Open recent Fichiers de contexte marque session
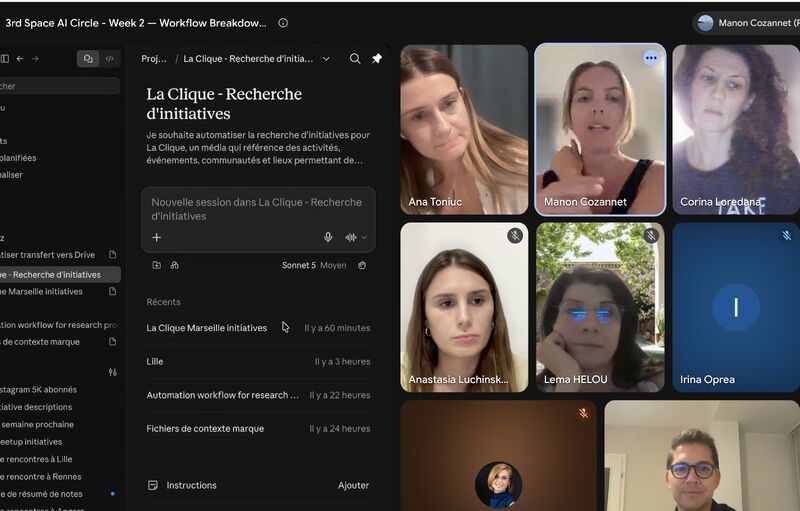This screenshot has width=800, height=511. (x=258, y=429)
